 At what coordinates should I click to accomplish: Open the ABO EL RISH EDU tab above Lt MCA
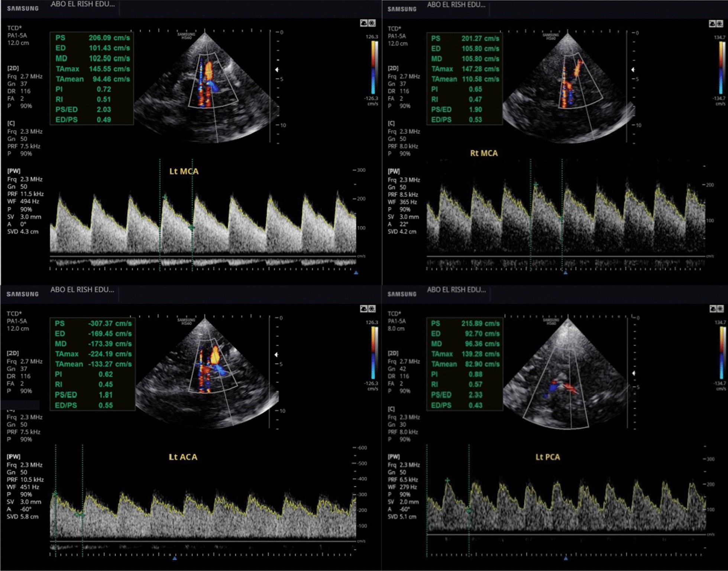(82, 4)
